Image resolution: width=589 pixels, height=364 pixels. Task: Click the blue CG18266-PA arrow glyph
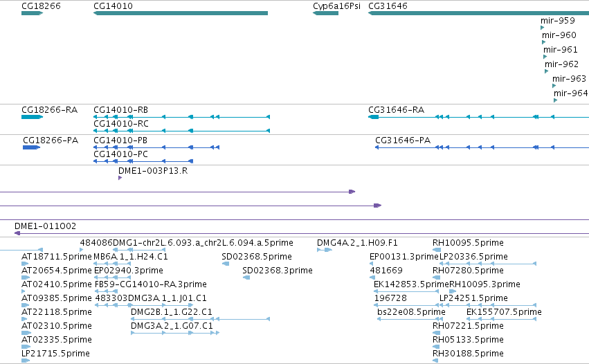coord(32,147)
